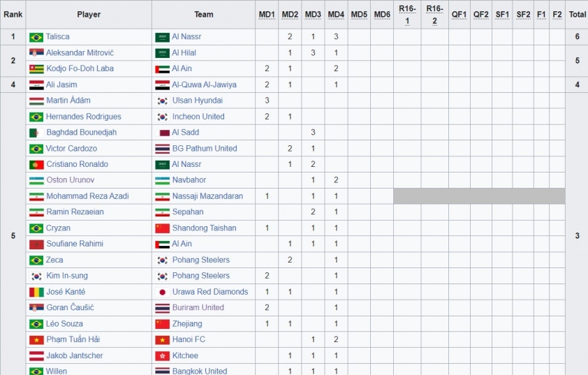Viewport: 588px width, 375px height.
Task: Open the Martin Ádám player link
Action: pos(68,101)
